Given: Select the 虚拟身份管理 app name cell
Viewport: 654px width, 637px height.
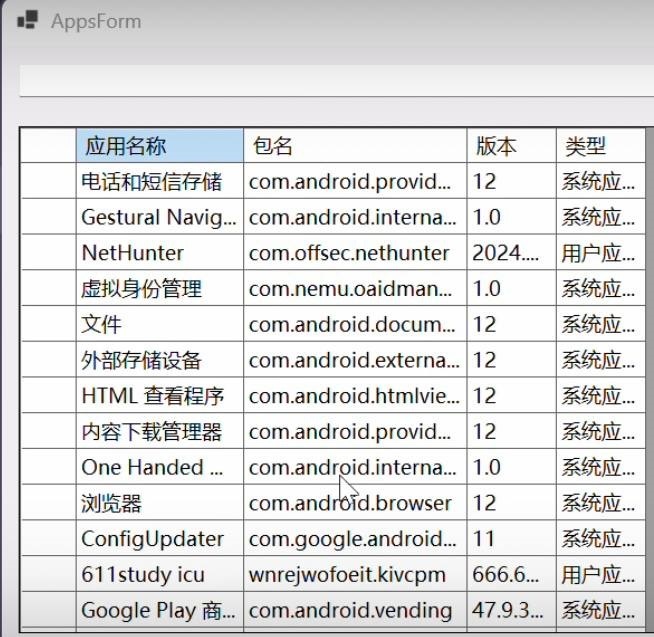Looking at the screenshot, I should point(159,289).
